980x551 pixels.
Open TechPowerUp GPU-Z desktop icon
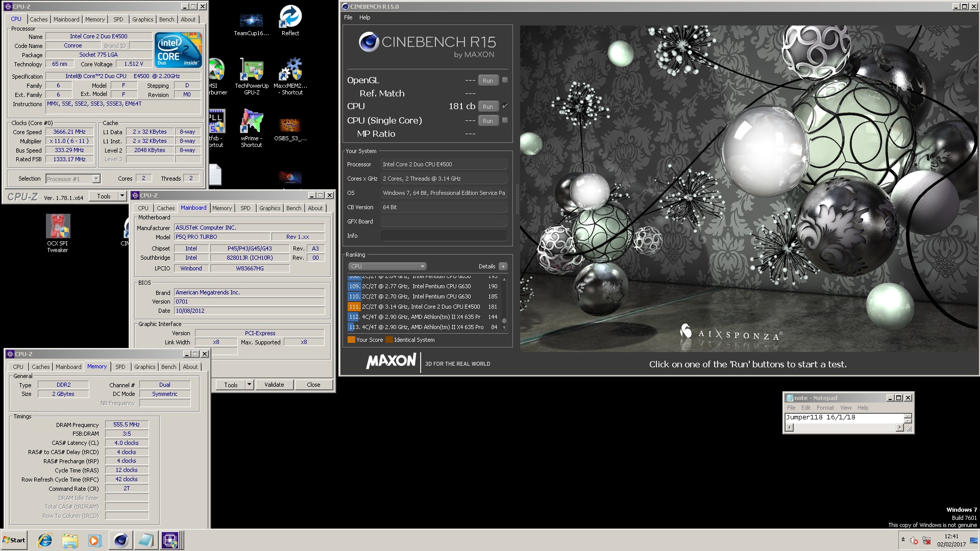[252, 77]
